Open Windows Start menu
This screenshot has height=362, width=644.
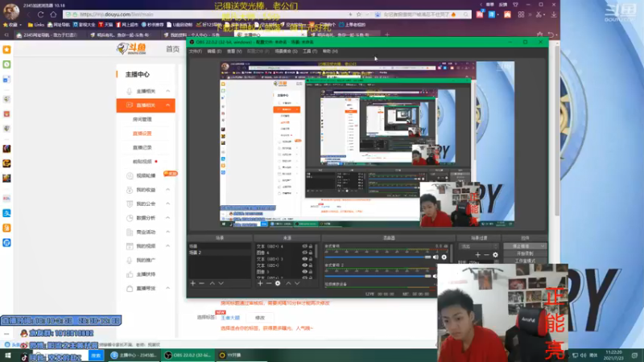tap(7, 356)
